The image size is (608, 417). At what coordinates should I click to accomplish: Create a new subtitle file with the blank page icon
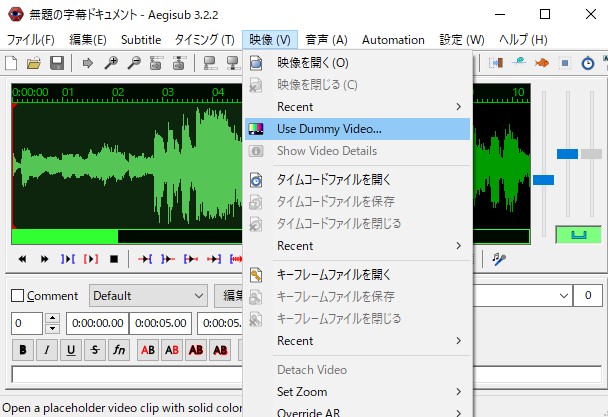click(11, 63)
